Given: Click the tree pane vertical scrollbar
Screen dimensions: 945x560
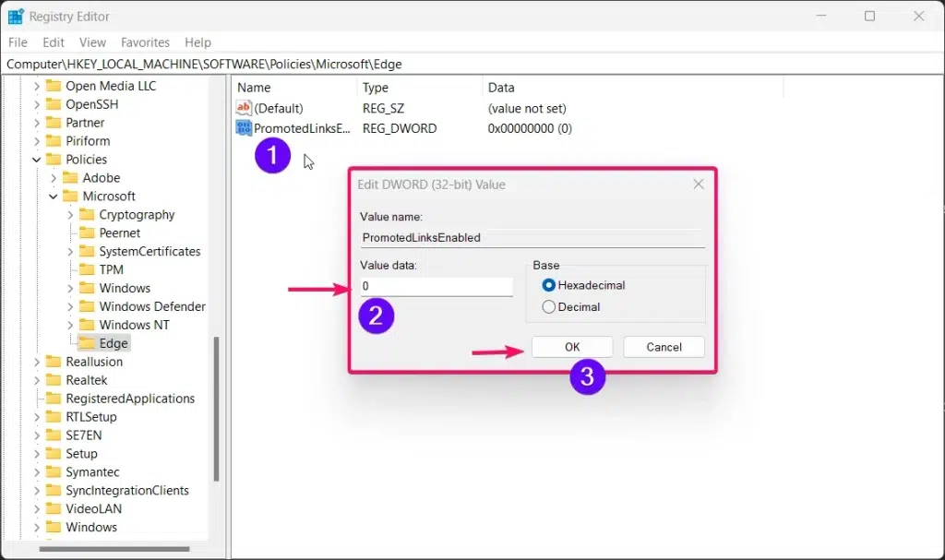Looking at the screenshot, I should click(x=216, y=409).
